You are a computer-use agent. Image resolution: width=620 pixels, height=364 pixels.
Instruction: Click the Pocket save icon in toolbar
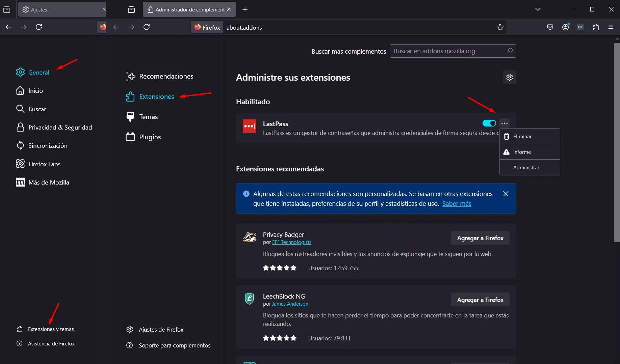[x=550, y=27]
